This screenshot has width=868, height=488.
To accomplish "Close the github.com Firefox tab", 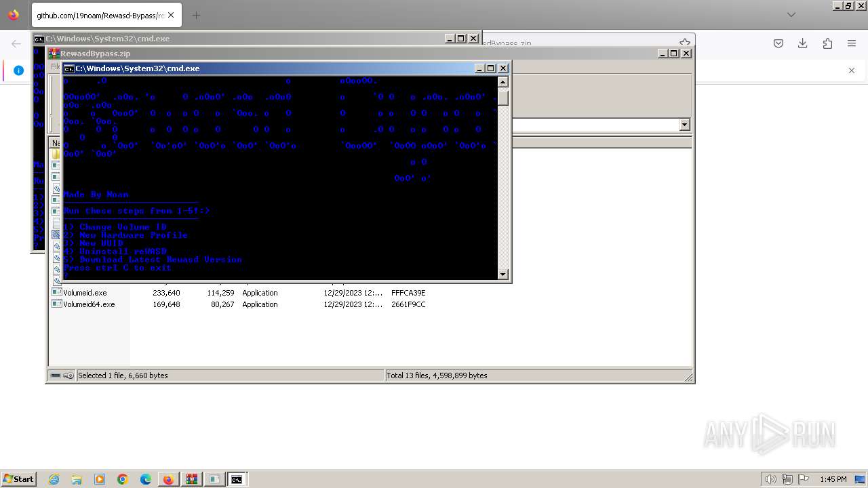I will [170, 15].
